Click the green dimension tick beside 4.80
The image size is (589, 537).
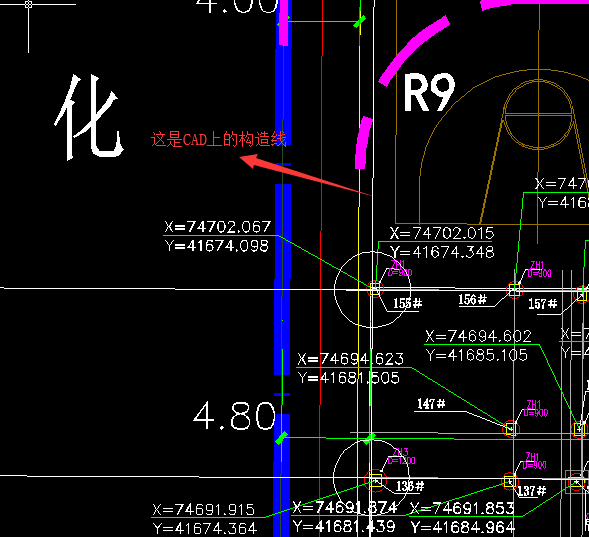281,438
